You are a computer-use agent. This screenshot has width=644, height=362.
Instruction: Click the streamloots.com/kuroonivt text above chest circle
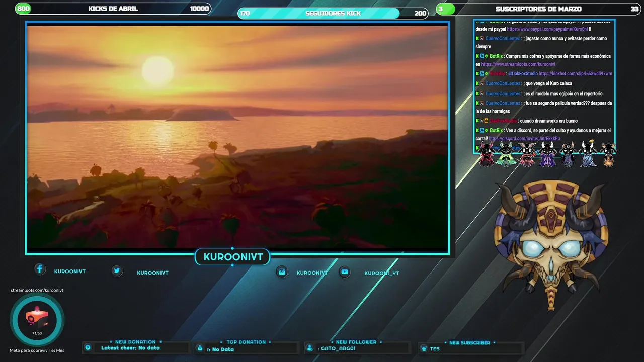tap(37, 290)
